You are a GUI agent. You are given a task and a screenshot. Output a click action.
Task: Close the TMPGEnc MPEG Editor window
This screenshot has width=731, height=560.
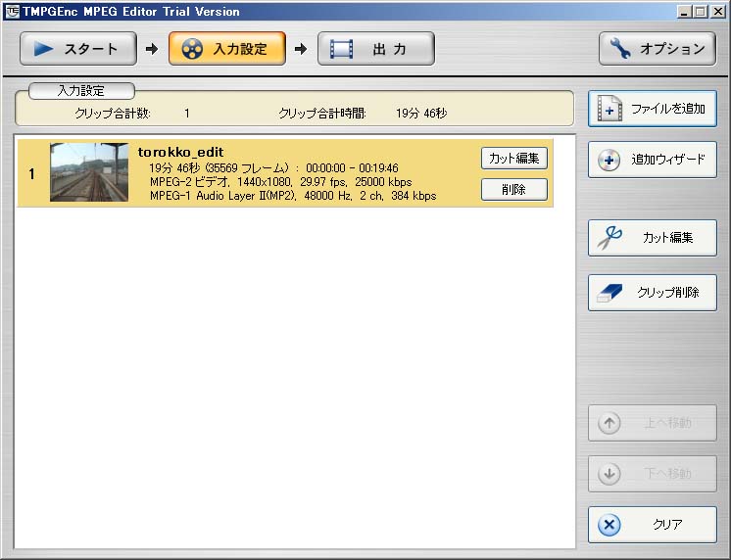(x=718, y=12)
